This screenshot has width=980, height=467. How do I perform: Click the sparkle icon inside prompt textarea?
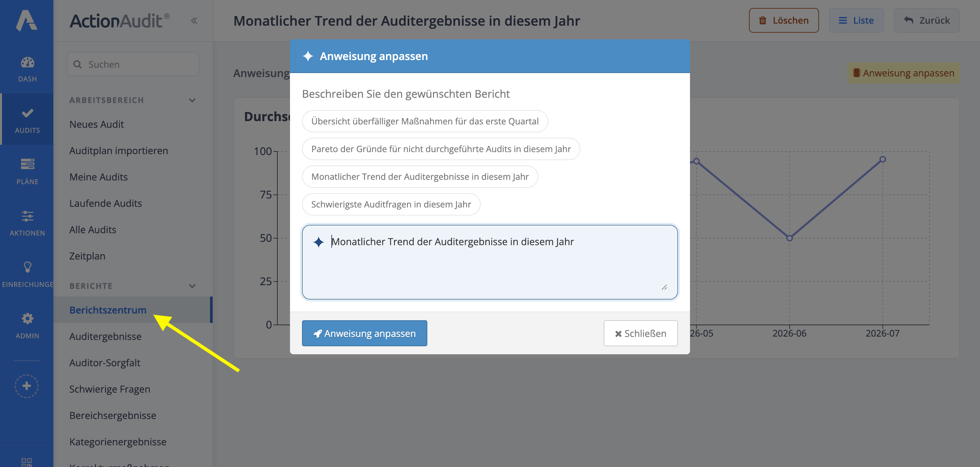pyautogui.click(x=318, y=242)
